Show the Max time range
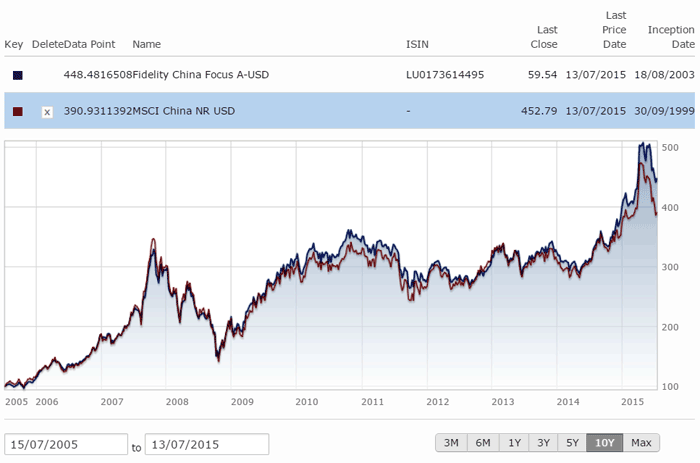 pos(641,443)
